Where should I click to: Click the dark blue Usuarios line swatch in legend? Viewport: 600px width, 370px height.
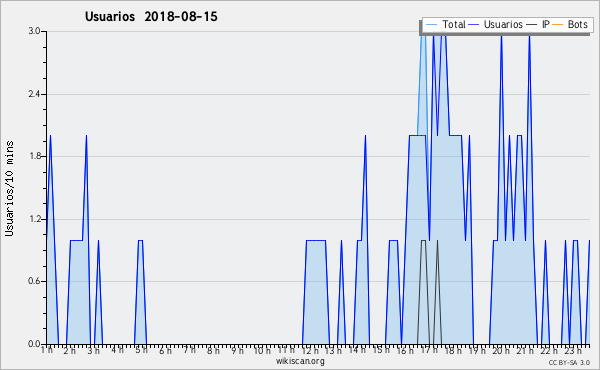474,25
